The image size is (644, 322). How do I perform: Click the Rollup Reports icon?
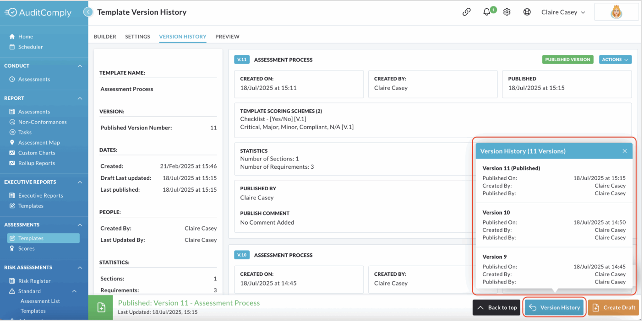(12, 163)
